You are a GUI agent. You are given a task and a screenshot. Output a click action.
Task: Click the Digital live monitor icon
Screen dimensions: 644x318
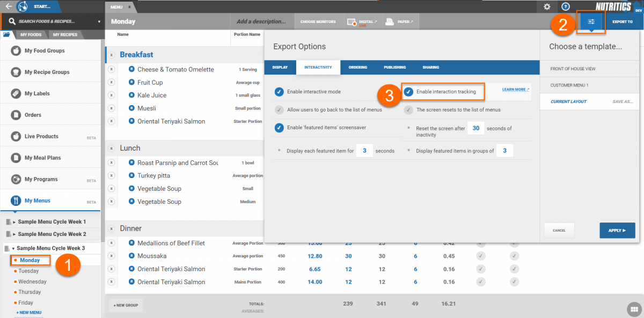click(x=352, y=22)
